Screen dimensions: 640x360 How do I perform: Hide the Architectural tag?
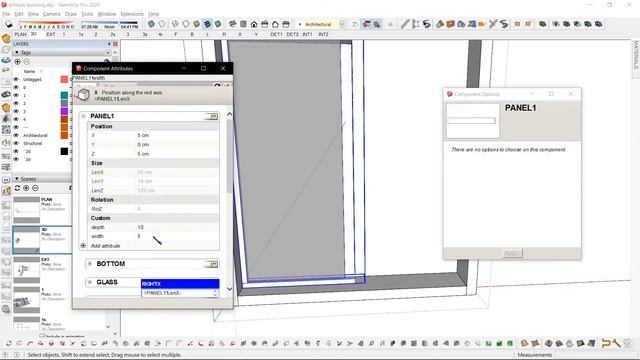pos(16,135)
